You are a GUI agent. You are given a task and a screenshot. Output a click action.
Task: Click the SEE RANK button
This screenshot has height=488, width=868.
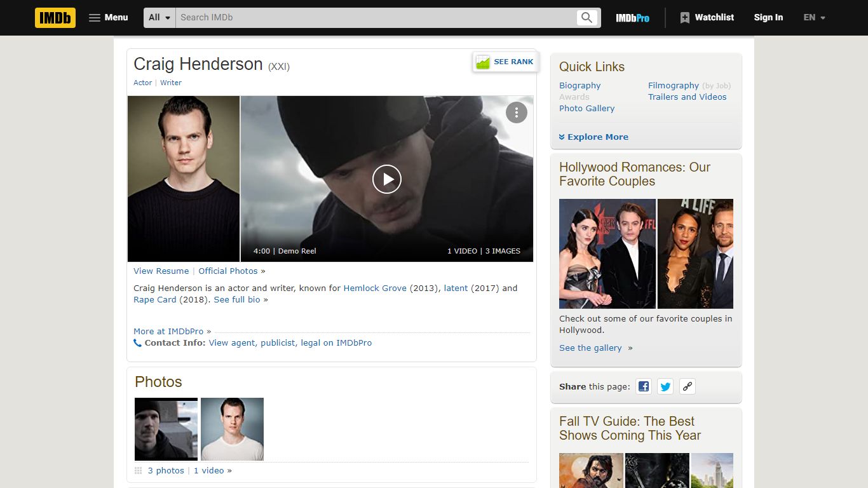coord(505,62)
